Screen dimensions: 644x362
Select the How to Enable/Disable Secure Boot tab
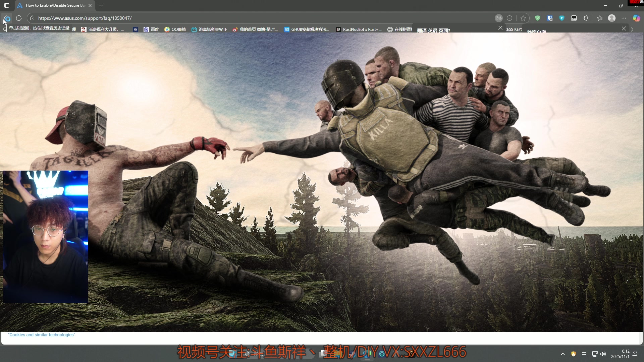pos(54,5)
